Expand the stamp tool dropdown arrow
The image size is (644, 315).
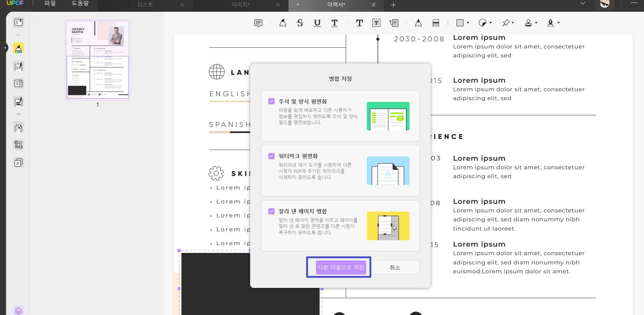536,23
